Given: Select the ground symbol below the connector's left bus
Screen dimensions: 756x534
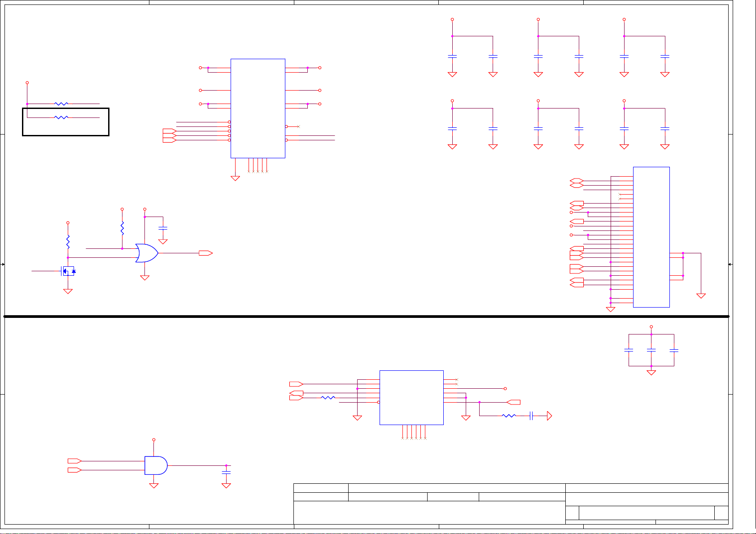Looking at the screenshot, I should click(611, 309).
